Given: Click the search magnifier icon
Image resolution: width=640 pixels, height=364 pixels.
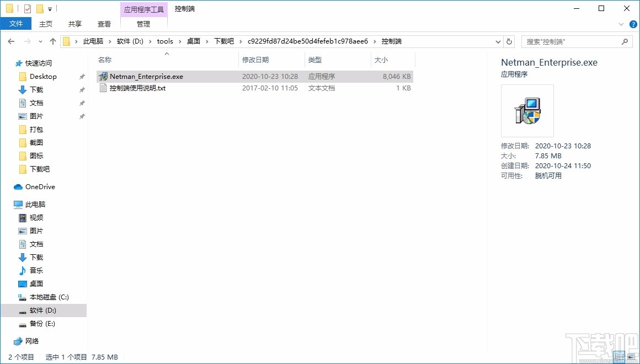Looking at the screenshot, I should tap(624, 41).
